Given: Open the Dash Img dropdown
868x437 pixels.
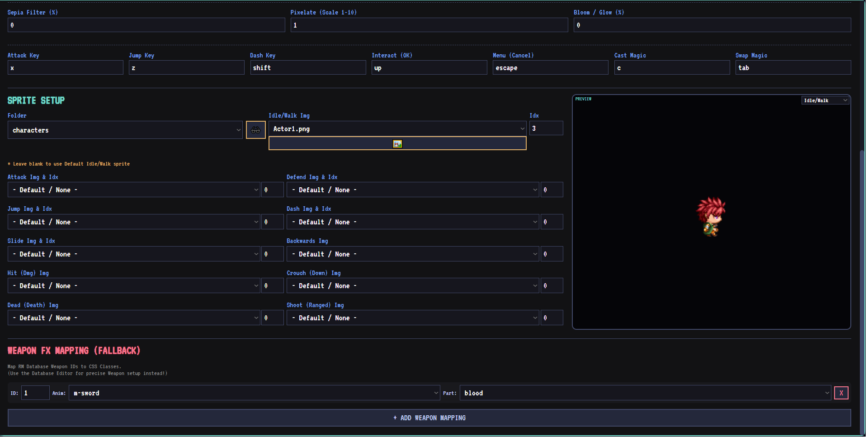Looking at the screenshot, I should point(413,222).
